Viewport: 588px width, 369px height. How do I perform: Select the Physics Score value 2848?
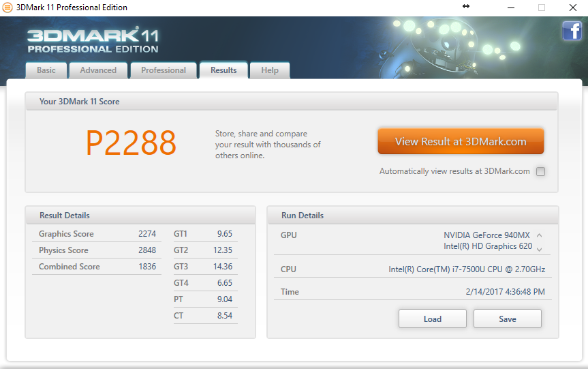click(x=147, y=250)
